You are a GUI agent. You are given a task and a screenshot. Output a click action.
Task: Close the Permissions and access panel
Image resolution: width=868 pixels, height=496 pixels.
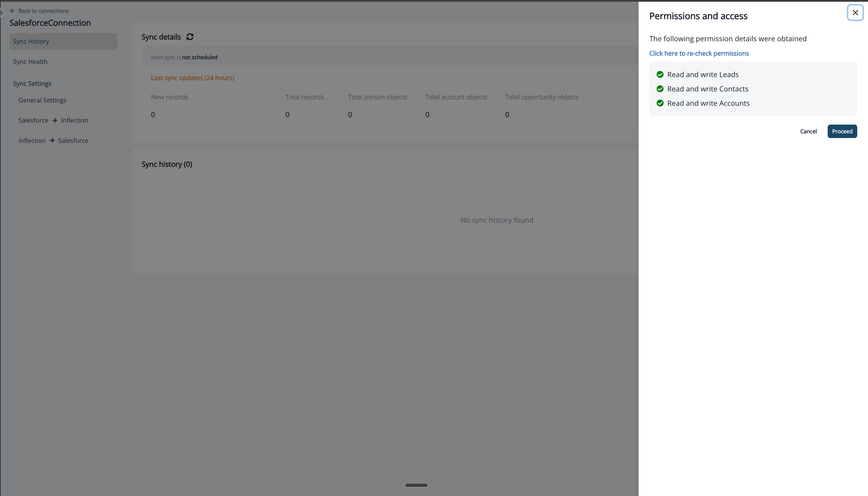click(855, 13)
